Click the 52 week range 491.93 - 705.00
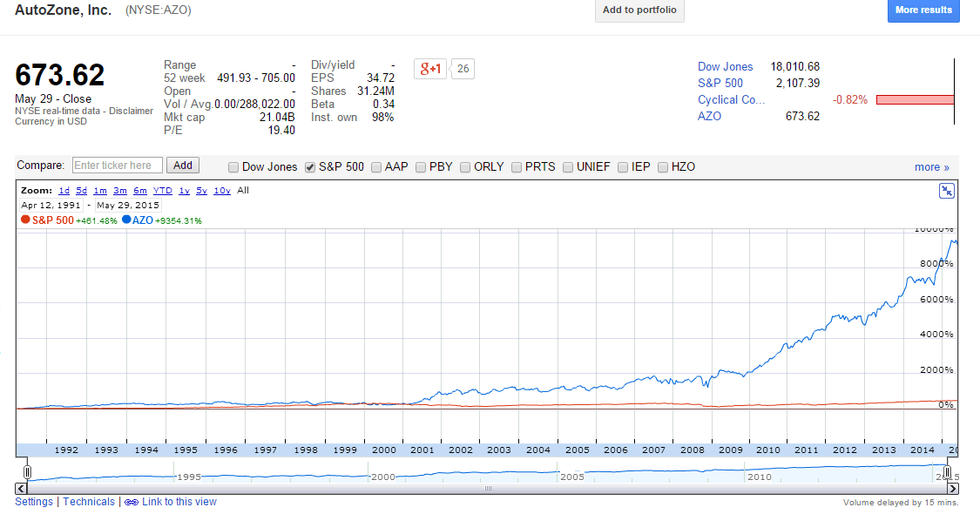Screen dimensions: 980x521 pyautogui.click(x=255, y=78)
